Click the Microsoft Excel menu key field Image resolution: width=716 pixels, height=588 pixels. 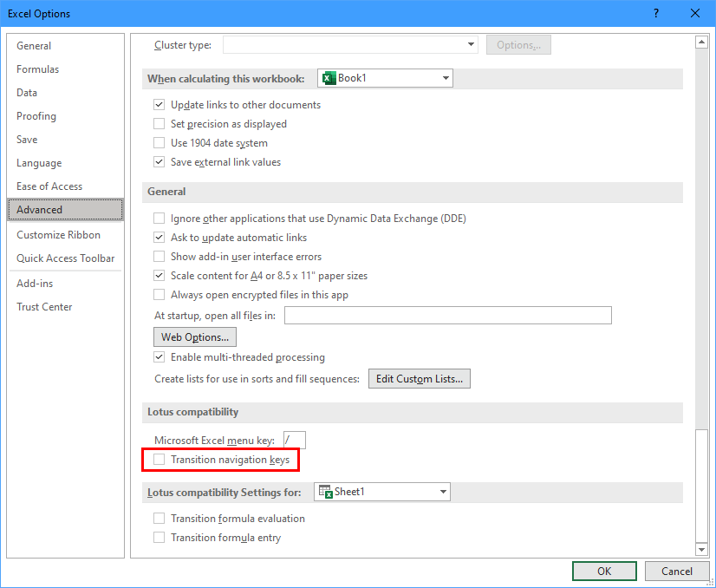(x=295, y=440)
